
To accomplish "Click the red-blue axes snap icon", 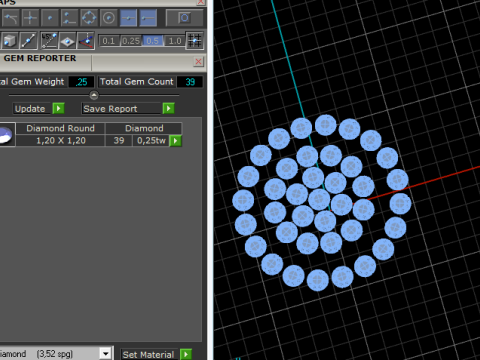I will pyautogui.click(x=86, y=41).
